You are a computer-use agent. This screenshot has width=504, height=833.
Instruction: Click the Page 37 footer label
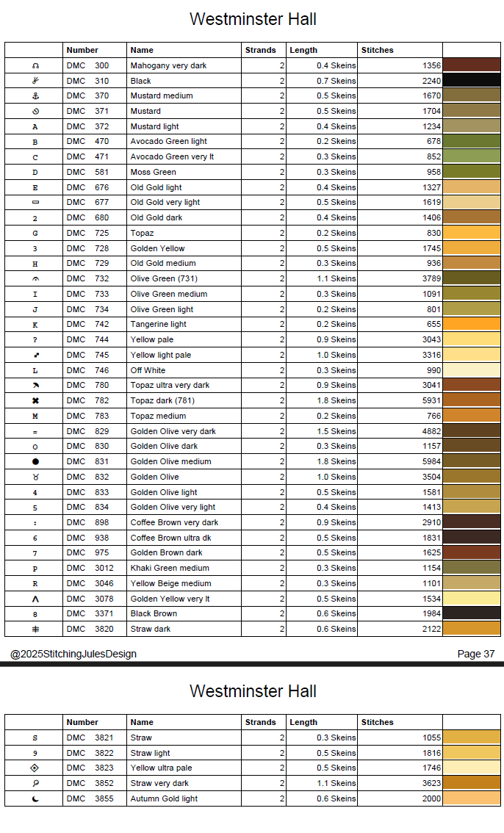[475, 654]
